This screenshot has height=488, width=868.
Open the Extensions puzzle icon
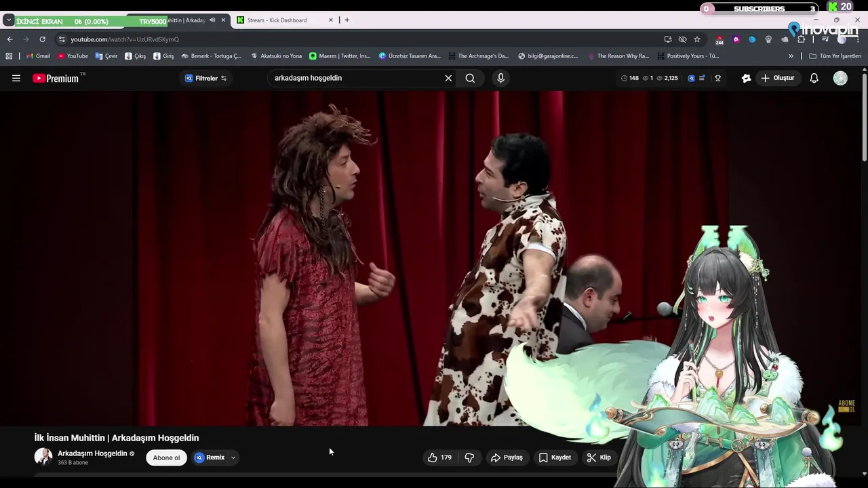pos(801,39)
